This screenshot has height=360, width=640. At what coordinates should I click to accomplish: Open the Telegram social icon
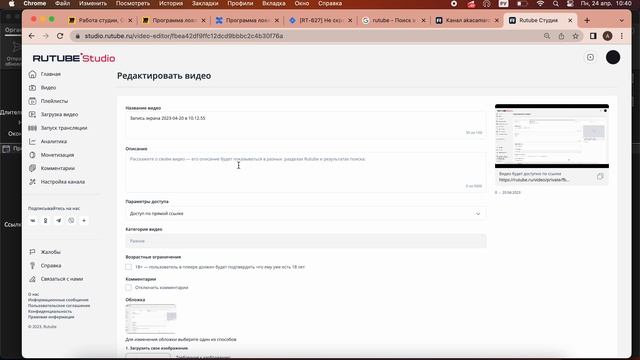tap(58, 220)
